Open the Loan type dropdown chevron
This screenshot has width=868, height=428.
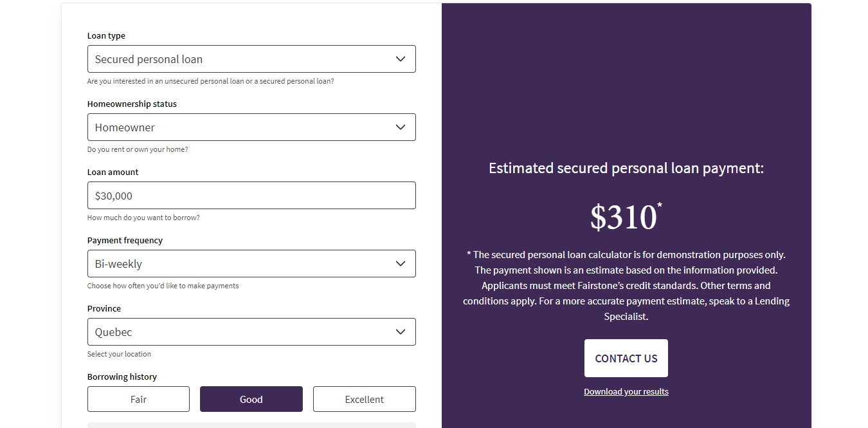click(401, 59)
